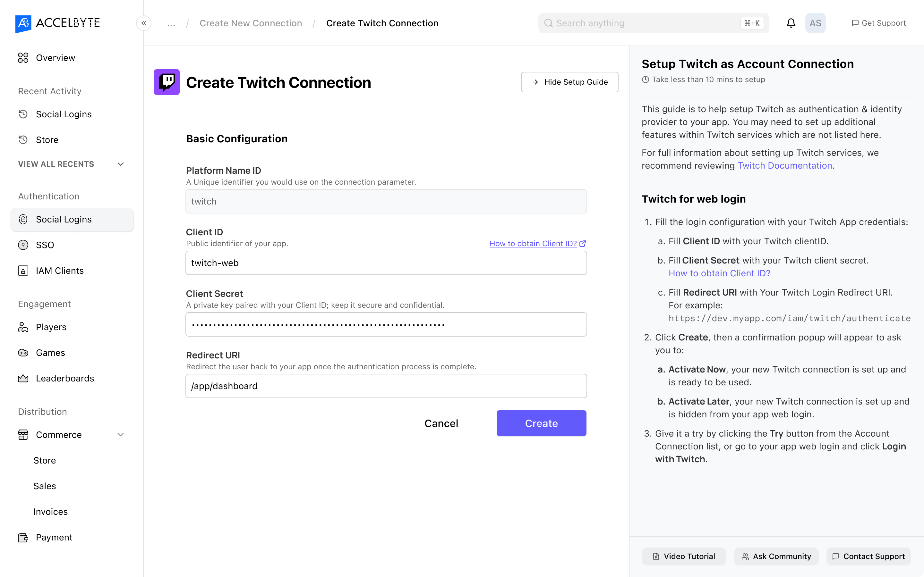
Task: Open IAM Clients in sidebar
Action: pos(60,271)
